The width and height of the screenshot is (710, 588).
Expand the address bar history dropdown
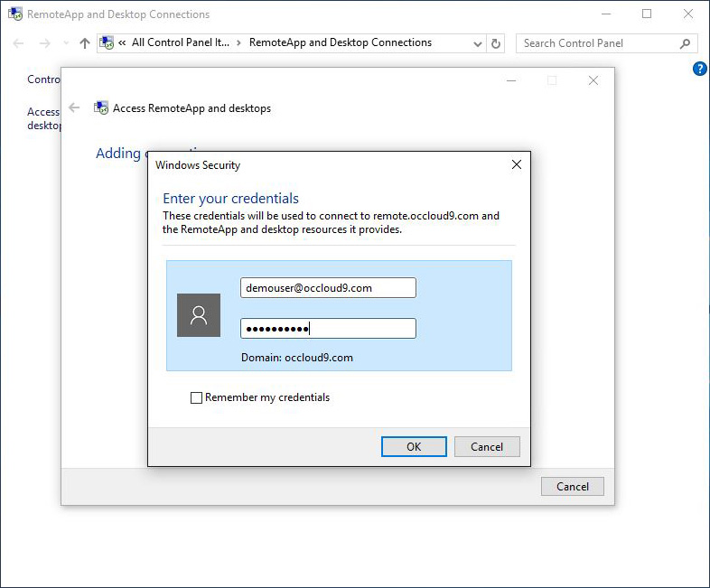click(x=477, y=43)
